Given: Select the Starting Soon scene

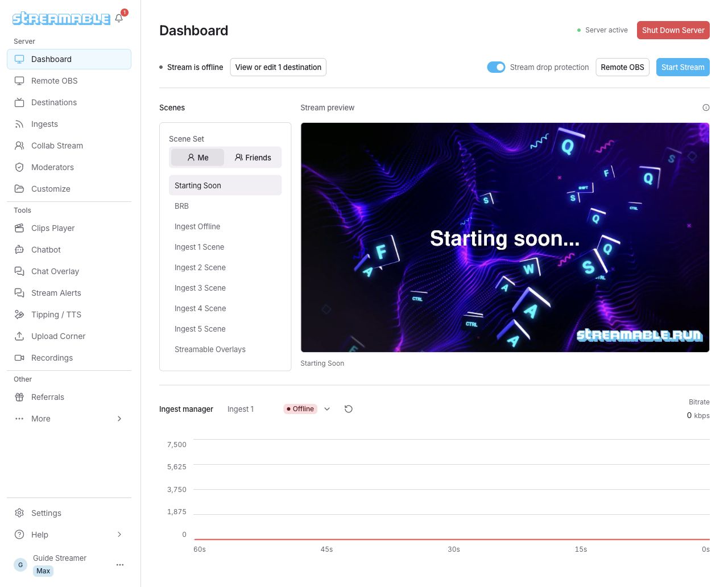Looking at the screenshot, I should [225, 185].
